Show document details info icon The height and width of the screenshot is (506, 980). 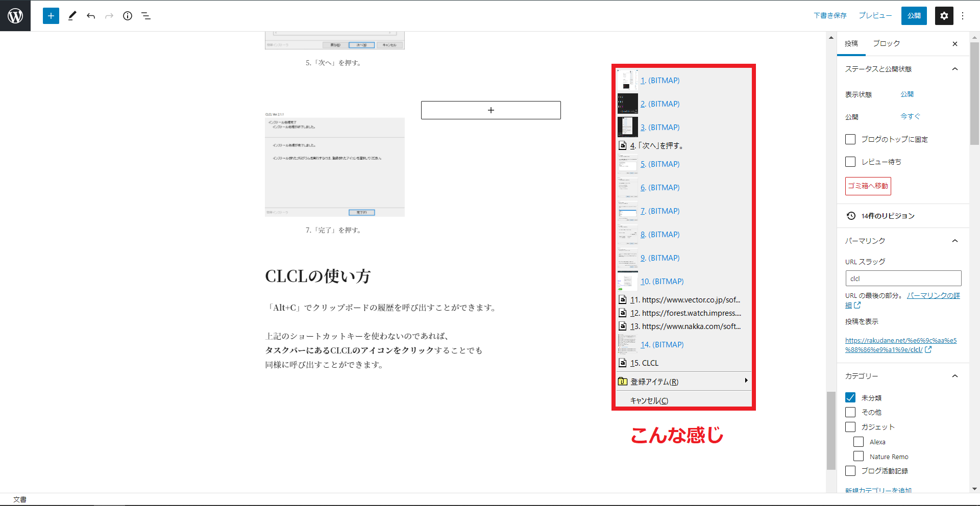[128, 16]
